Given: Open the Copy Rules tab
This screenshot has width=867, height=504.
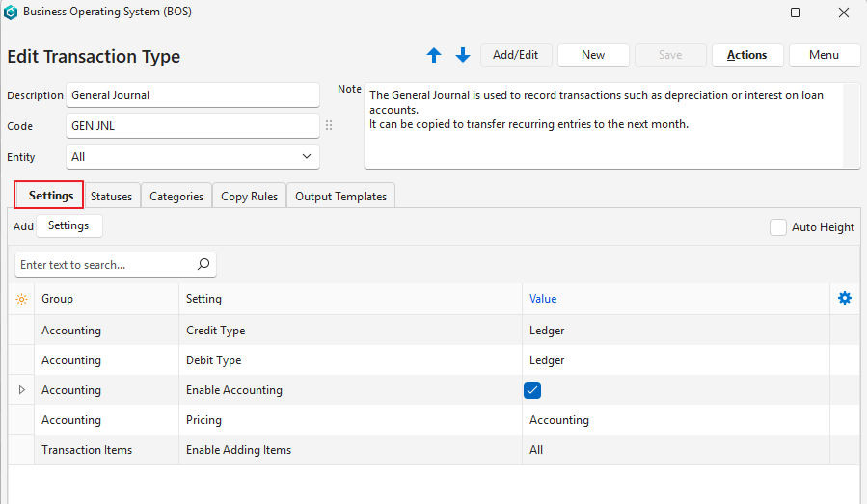Looking at the screenshot, I should (249, 197).
